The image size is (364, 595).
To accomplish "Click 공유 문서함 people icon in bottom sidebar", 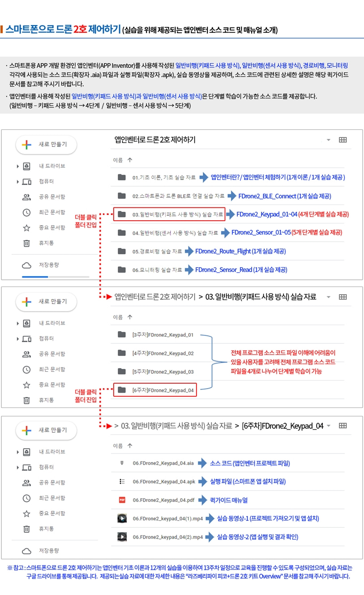I will point(26,483).
